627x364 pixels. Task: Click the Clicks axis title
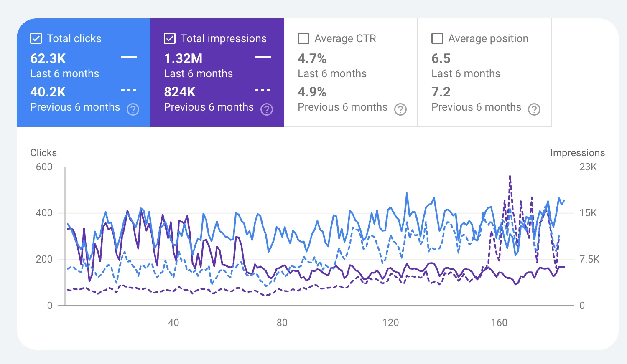(x=43, y=153)
